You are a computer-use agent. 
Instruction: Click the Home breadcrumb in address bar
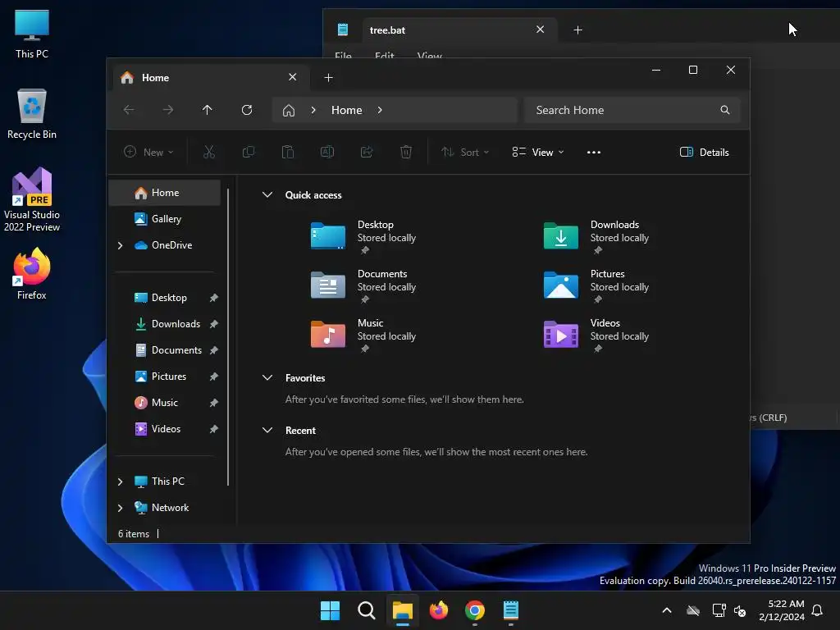click(x=347, y=110)
